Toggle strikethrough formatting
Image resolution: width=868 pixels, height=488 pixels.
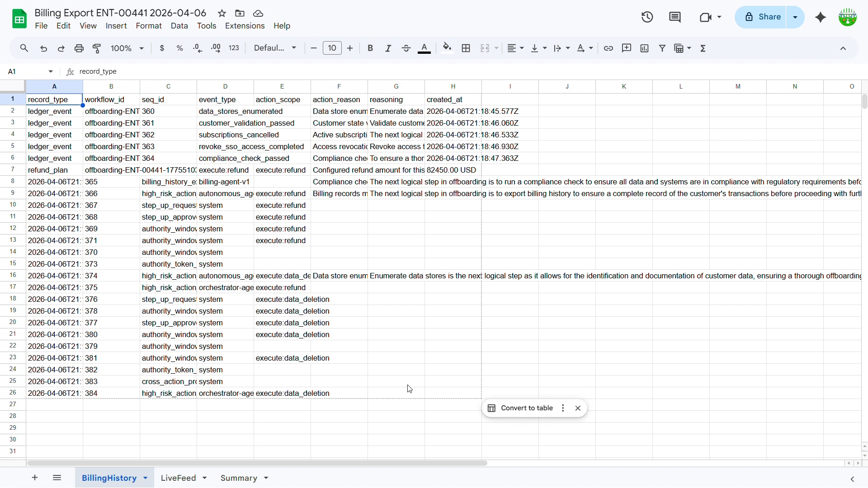[406, 48]
